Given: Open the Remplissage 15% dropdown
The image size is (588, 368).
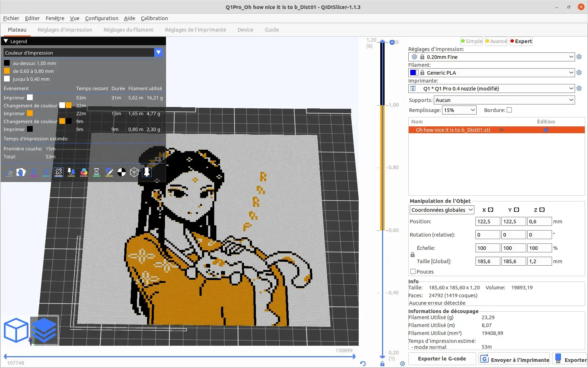Looking at the screenshot, I should (x=459, y=110).
